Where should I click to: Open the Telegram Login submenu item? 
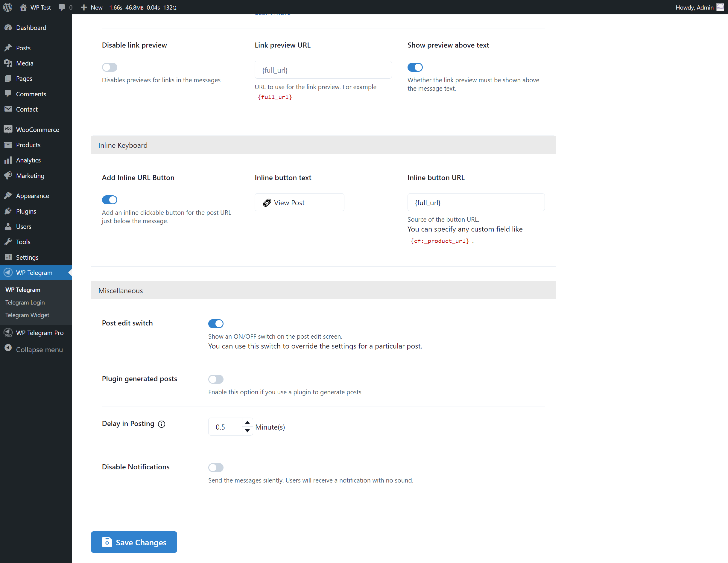[x=25, y=302]
